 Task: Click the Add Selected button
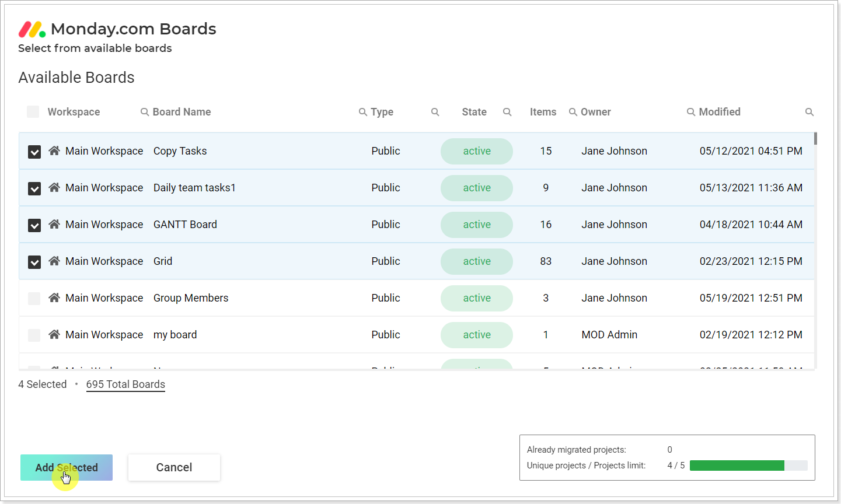pyautogui.click(x=66, y=467)
